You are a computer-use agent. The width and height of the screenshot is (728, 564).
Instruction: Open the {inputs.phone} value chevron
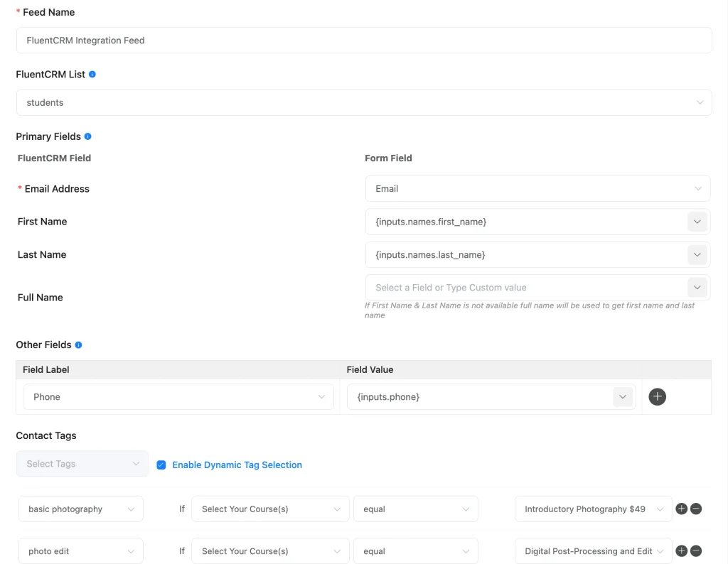click(x=623, y=396)
